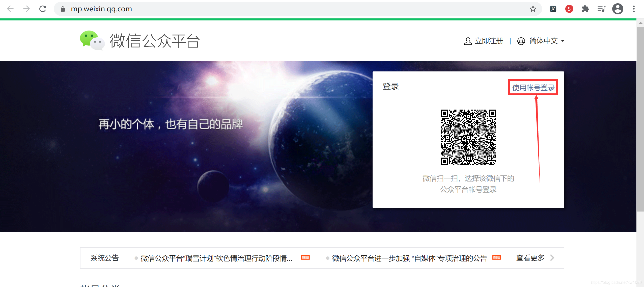The width and height of the screenshot is (644, 287).
Task: Open the media control playlist icon
Action: 601,9
